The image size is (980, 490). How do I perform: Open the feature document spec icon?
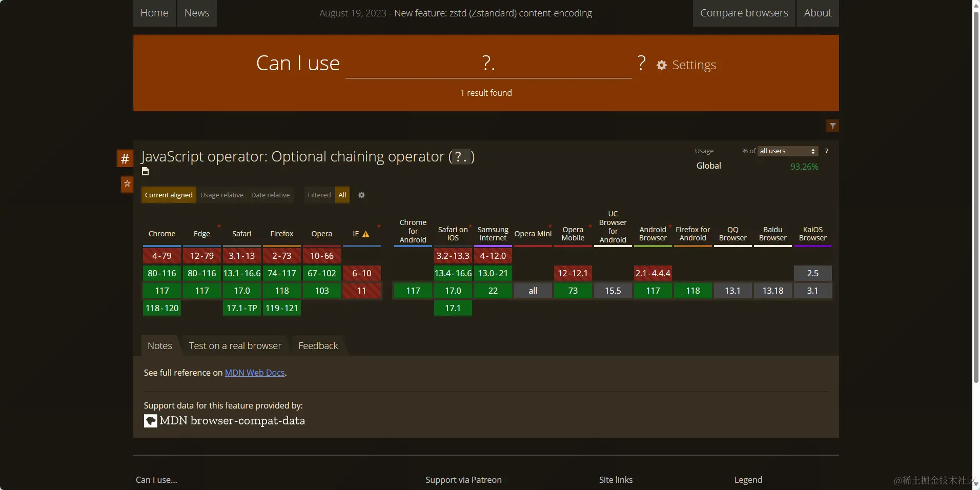click(x=146, y=171)
